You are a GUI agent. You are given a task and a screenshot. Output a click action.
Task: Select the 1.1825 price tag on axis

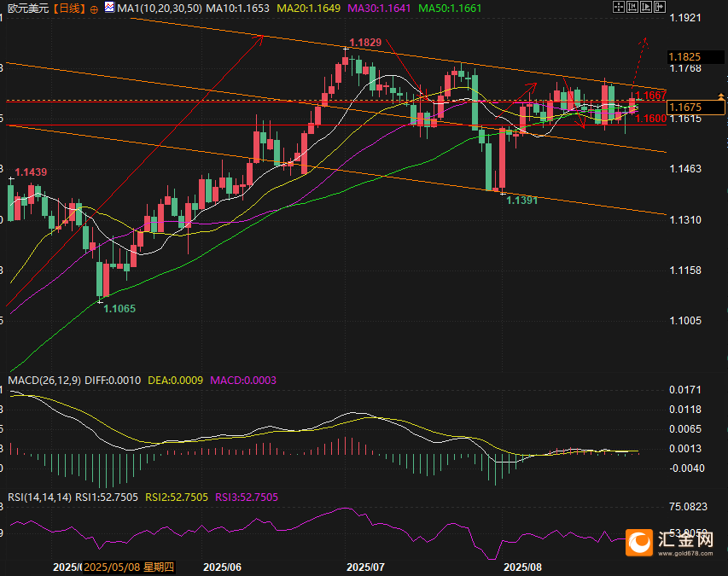click(696, 56)
